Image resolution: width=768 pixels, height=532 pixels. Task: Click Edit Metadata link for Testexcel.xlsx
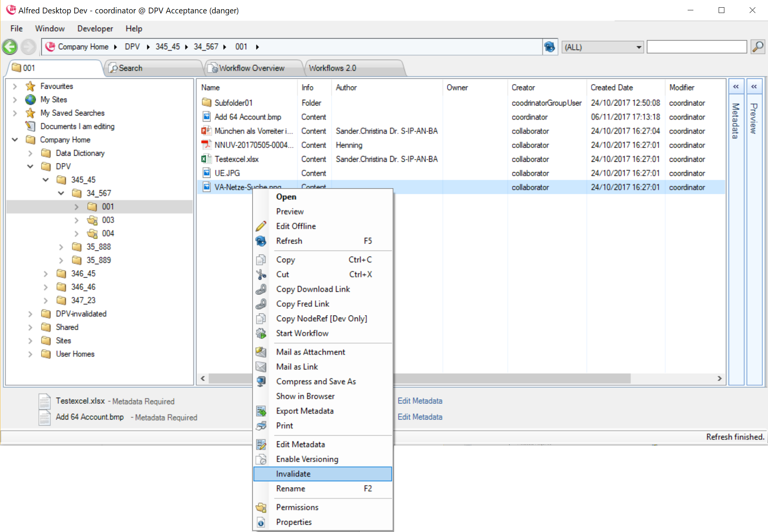(x=420, y=401)
